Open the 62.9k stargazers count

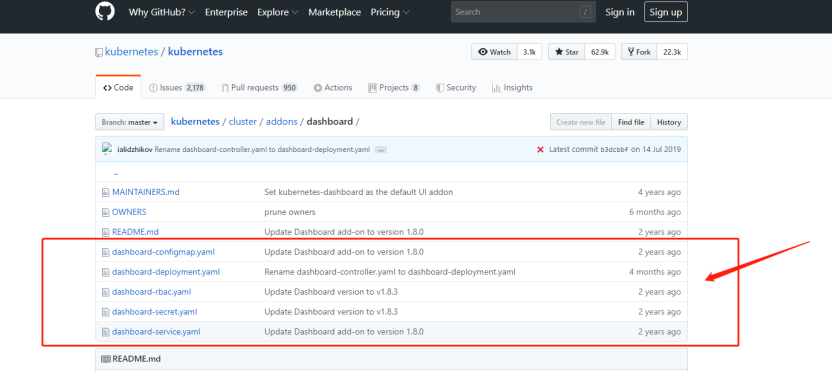[600, 52]
